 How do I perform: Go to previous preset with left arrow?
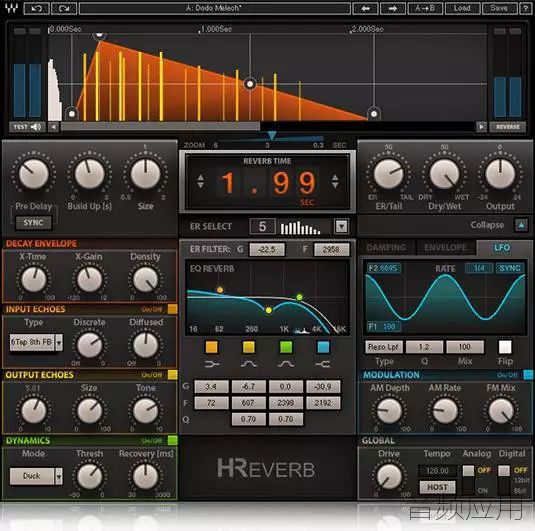(365, 8)
